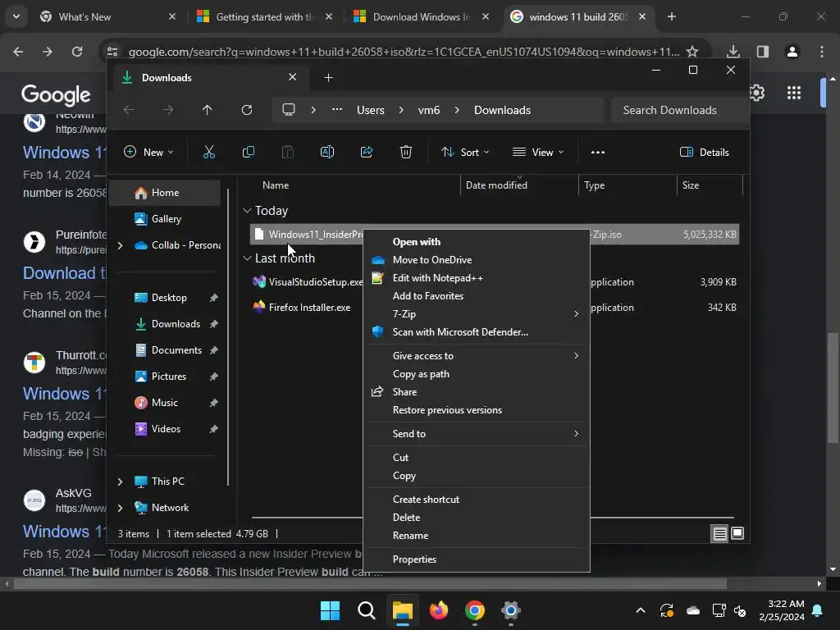Expand the Send to submenu
This screenshot has height=630, width=840.
coord(477,434)
